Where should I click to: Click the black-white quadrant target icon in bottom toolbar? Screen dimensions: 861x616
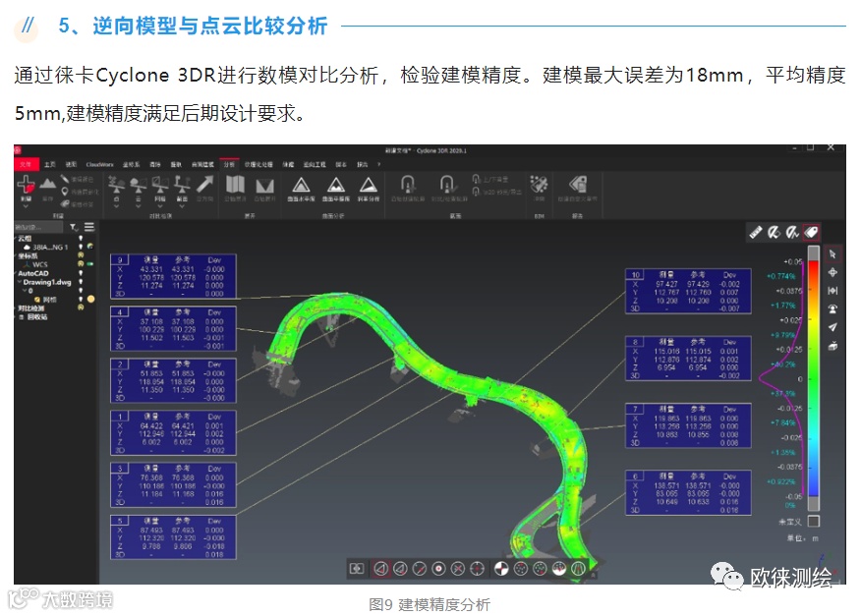point(501,569)
